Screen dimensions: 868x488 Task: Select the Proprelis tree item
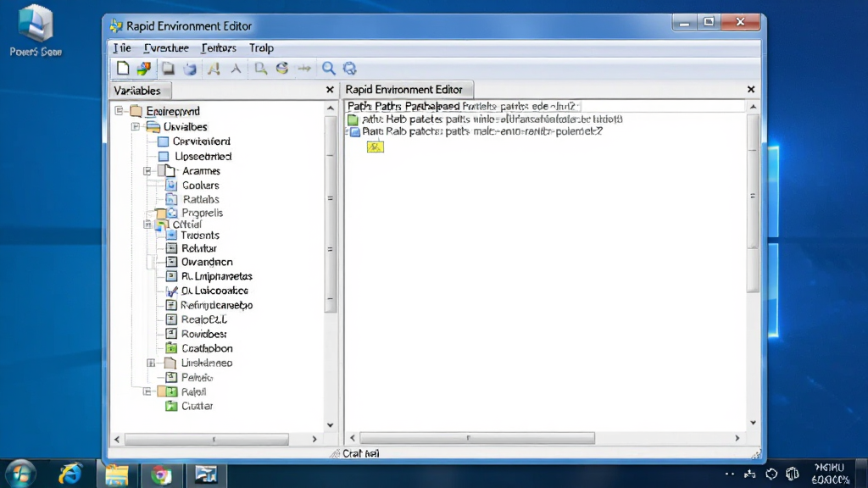[x=203, y=213]
